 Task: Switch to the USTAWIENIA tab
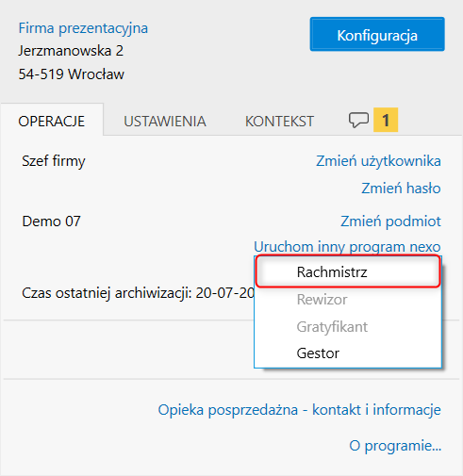(x=165, y=122)
